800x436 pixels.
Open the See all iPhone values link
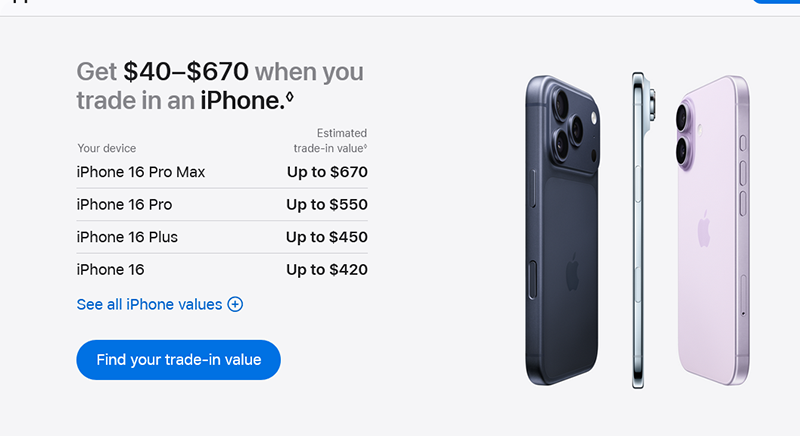149,304
